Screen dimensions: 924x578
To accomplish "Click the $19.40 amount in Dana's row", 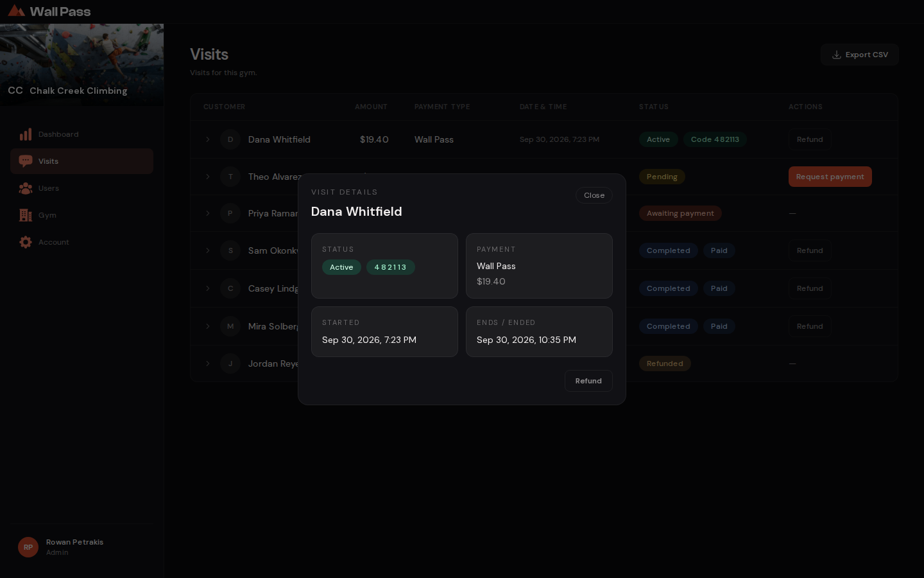I will [x=374, y=139].
